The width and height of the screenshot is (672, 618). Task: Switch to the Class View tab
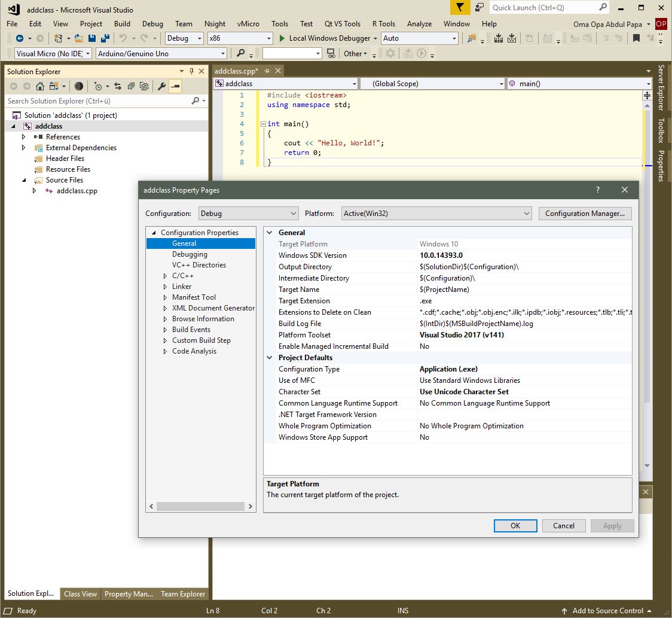(x=80, y=594)
